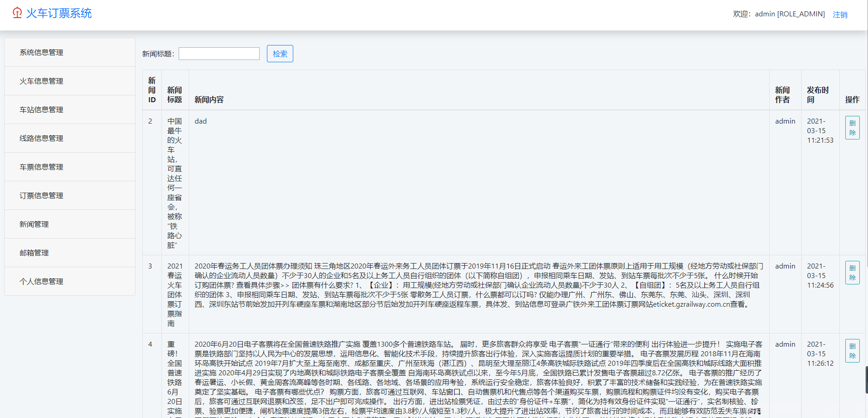Delete the electronic ticket news row
The width and height of the screenshot is (868, 418).
853,351
